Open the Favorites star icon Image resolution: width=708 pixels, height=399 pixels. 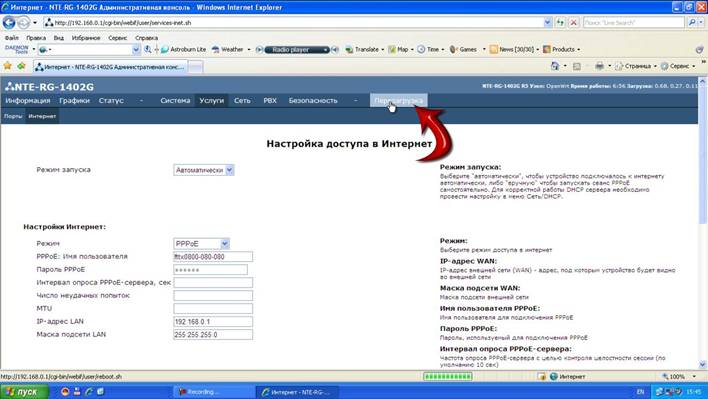[8, 66]
